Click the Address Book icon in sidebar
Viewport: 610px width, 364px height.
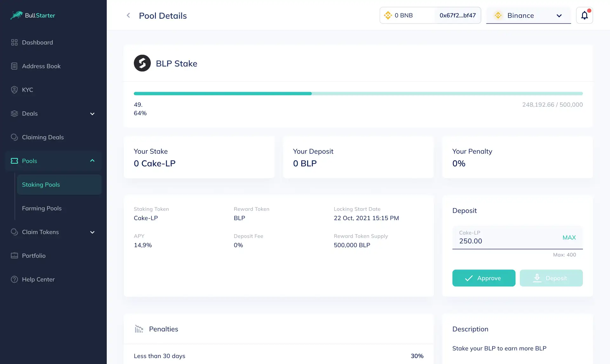(x=14, y=66)
